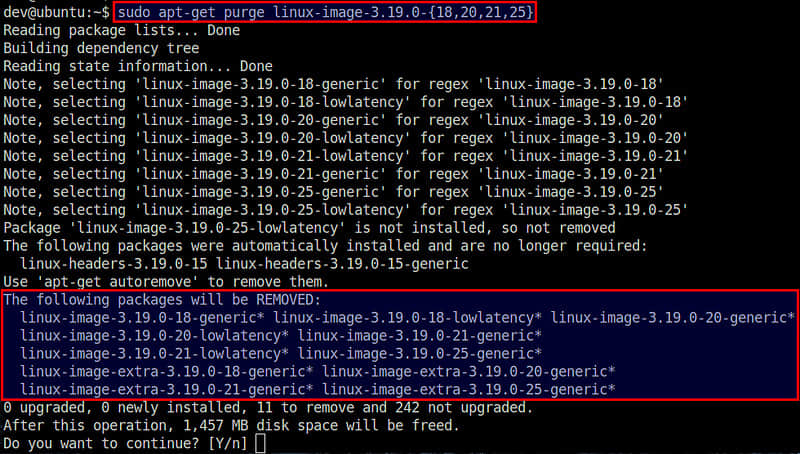Click the Note line selecting 'linux-image-3.19.0-25-generic'
This screenshot has width=800, height=454.
pyautogui.click(x=333, y=192)
